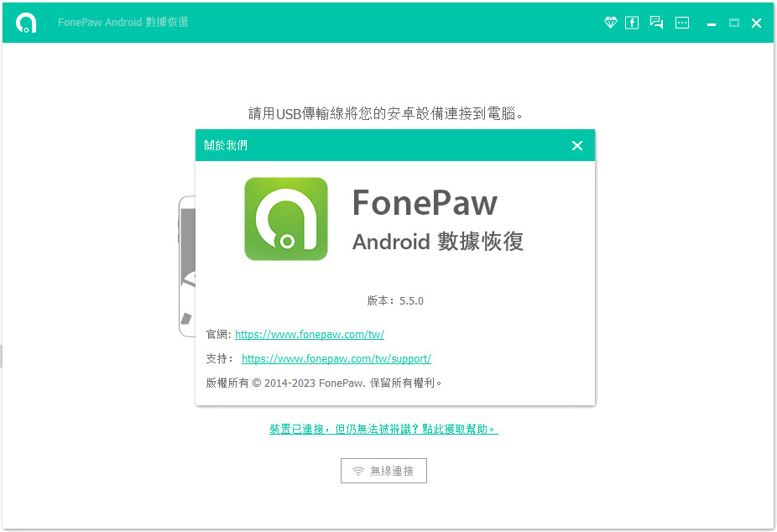Open the more options menu icon
Image resolution: width=777 pixels, height=532 pixels.
682,23
